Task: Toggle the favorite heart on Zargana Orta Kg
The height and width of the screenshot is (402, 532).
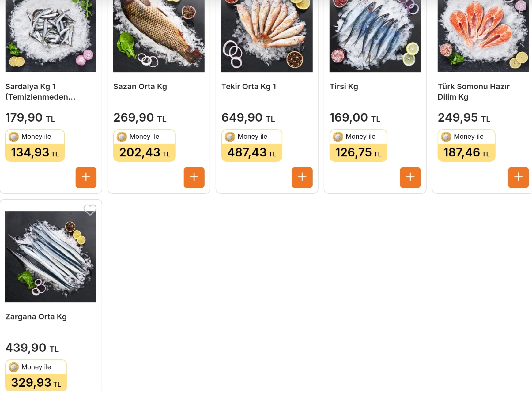Action: click(x=90, y=210)
